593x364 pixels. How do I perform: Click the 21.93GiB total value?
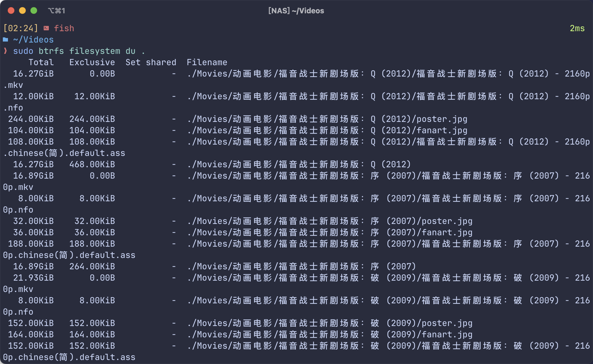[33, 278]
